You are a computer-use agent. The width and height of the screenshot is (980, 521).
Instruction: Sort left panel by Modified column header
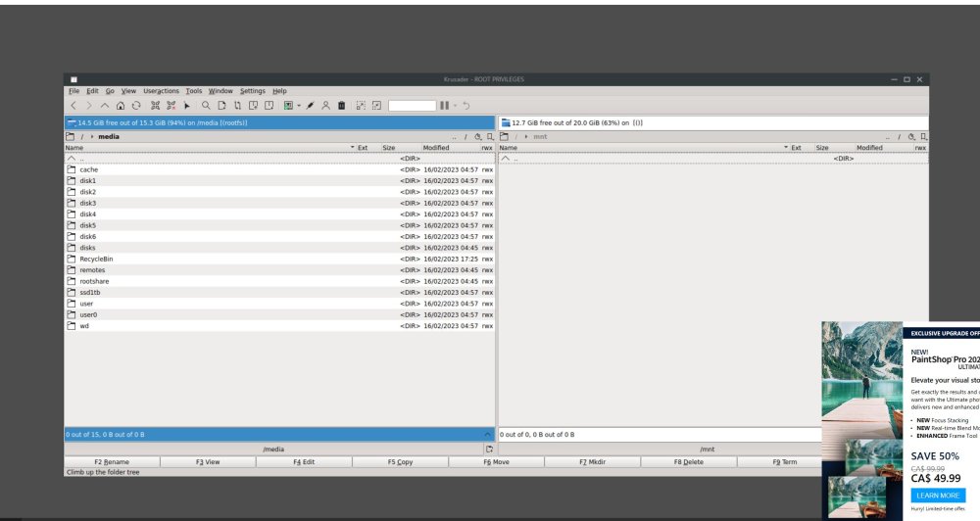pyautogui.click(x=450, y=148)
